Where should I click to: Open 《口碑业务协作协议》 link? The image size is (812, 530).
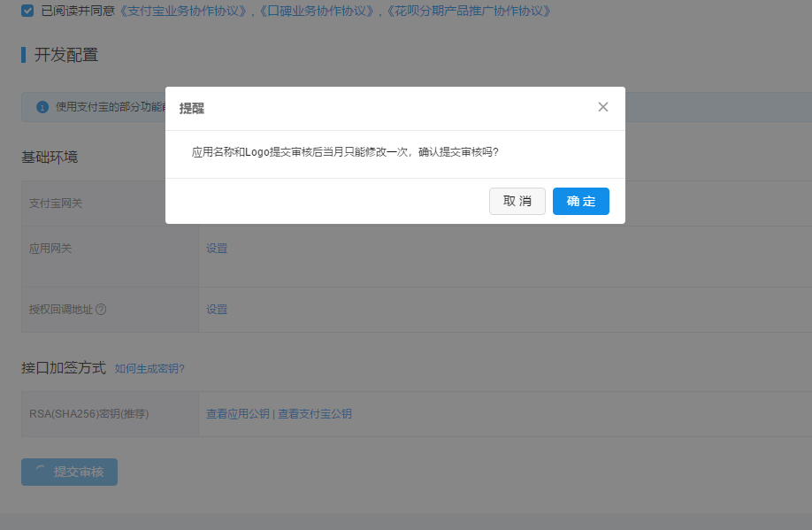click(317, 11)
